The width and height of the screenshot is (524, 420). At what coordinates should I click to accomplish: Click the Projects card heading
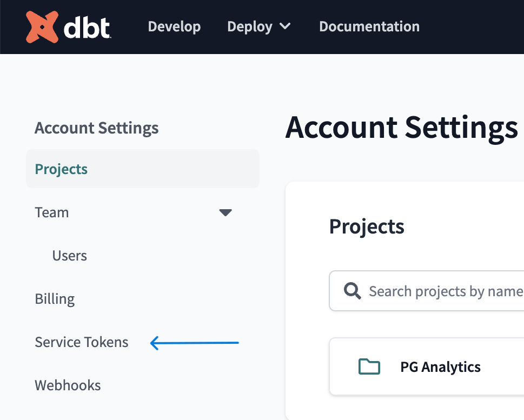tap(367, 226)
